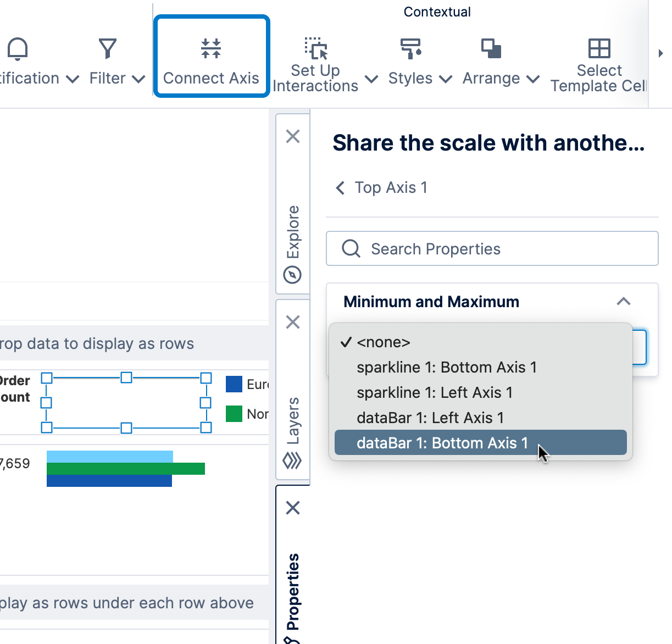This screenshot has width=672, height=644.
Task: Open Select Template Cell
Action: tap(598, 49)
